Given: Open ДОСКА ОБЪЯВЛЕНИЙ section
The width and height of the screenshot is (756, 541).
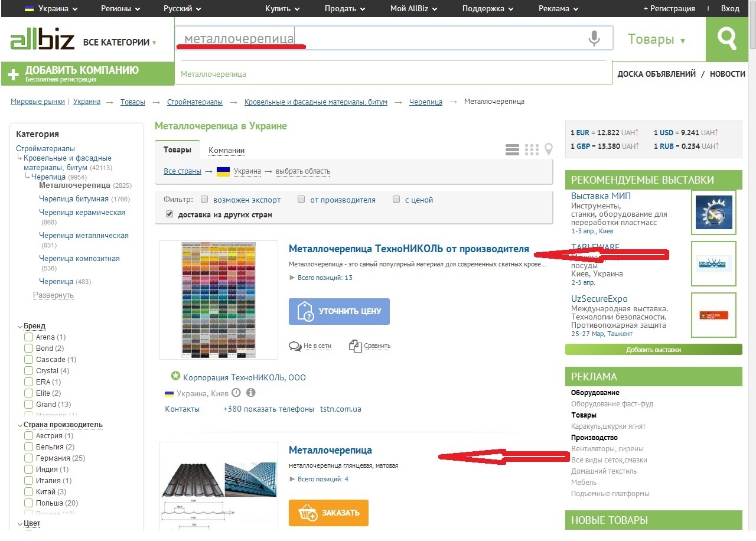Looking at the screenshot, I should pos(656,74).
